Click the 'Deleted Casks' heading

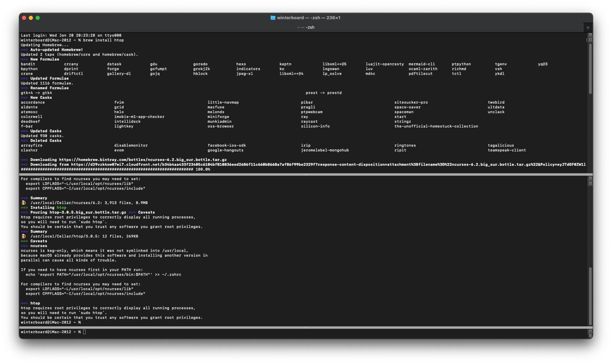click(x=46, y=140)
